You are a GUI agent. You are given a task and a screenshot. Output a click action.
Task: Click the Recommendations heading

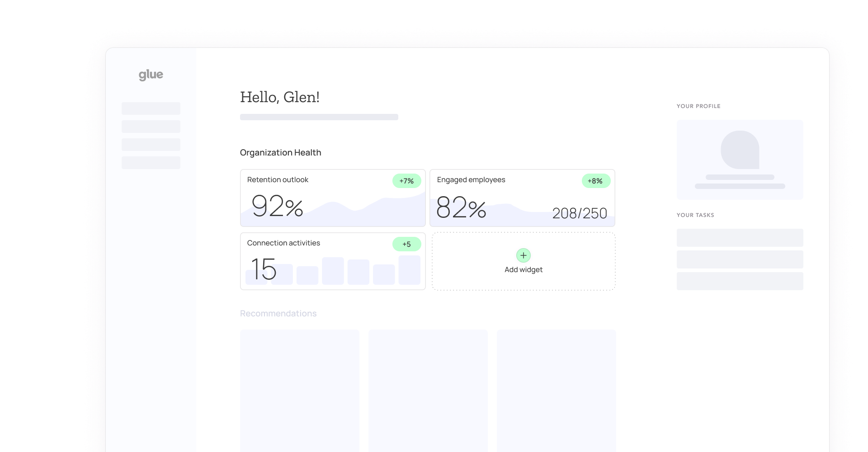pyautogui.click(x=278, y=313)
